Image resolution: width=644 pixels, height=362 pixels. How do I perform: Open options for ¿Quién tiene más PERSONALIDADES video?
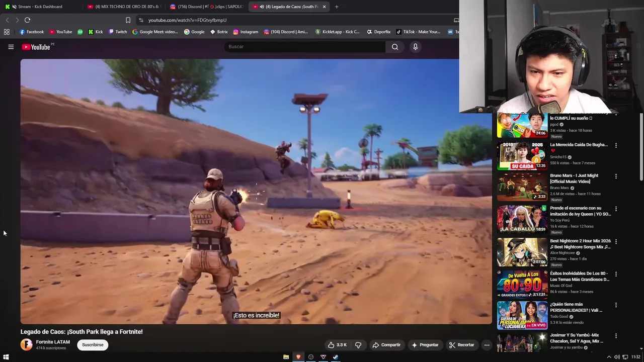[x=616, y=305]
